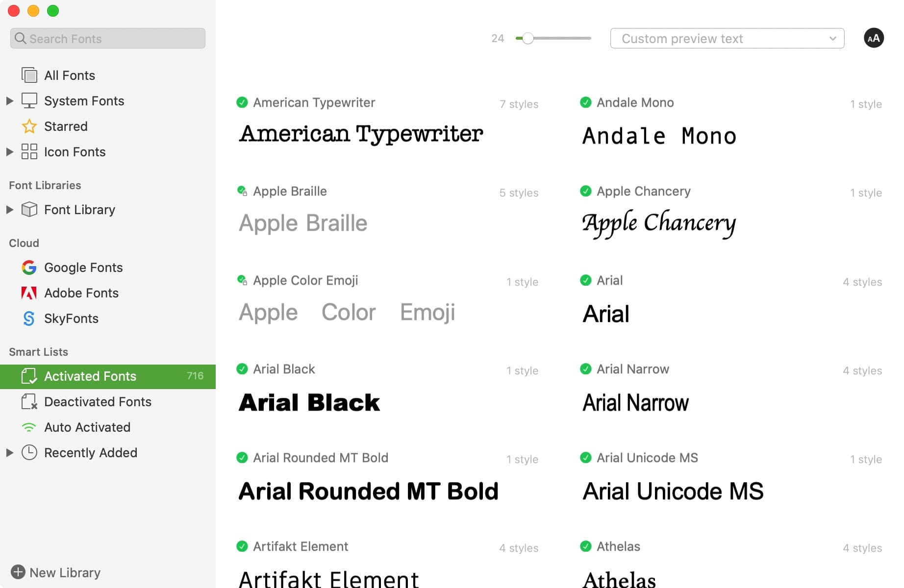
Task: Expand the System Fonts tree arrow
Action: 9,101
